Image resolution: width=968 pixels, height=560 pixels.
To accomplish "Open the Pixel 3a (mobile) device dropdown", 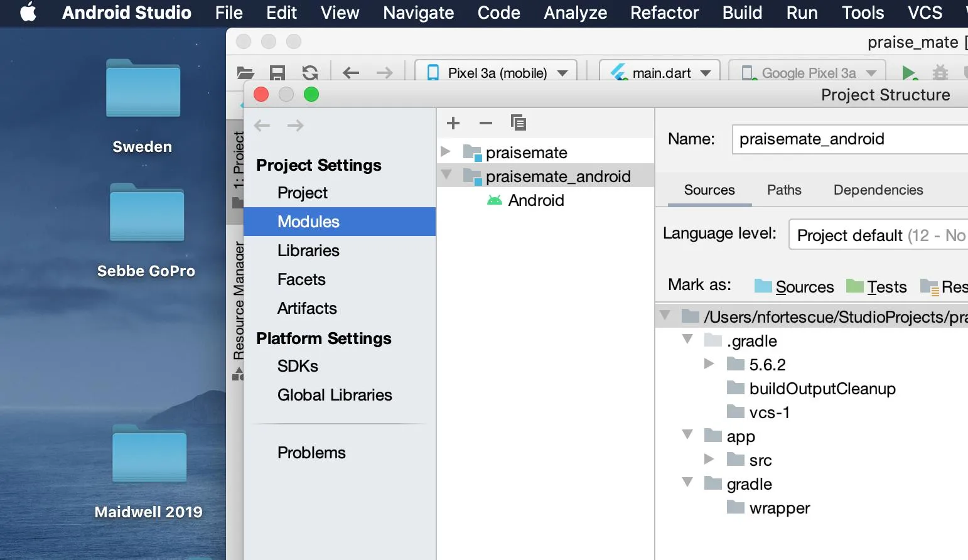I will coord(496,73).
